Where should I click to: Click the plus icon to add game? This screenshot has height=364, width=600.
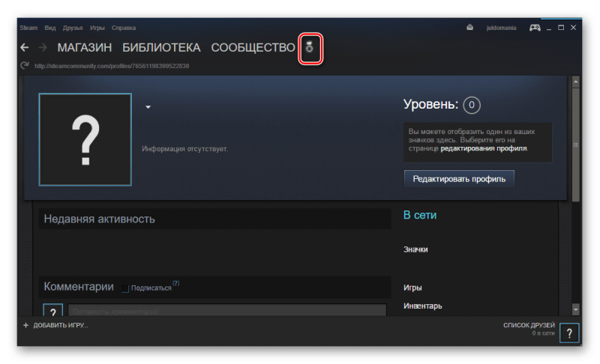pos(25,325)
